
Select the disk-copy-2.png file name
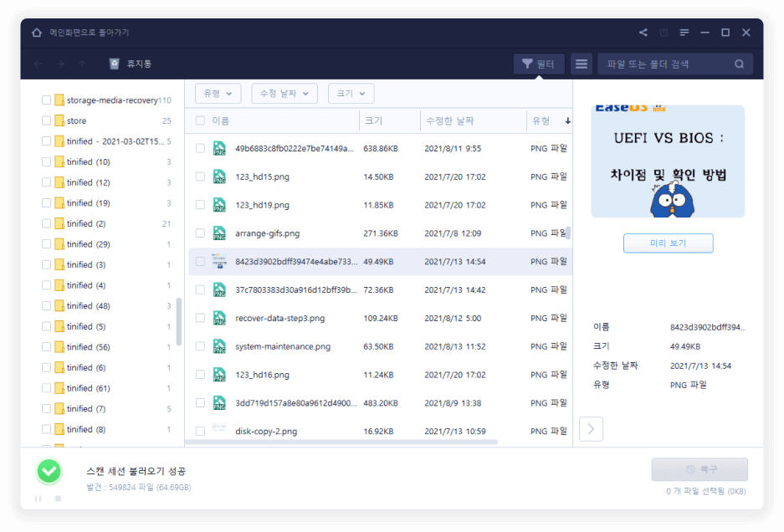point(266,431)
